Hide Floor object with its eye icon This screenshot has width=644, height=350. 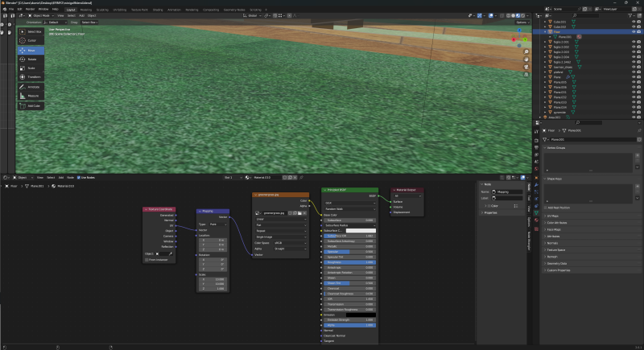click(x=634, y=31)
